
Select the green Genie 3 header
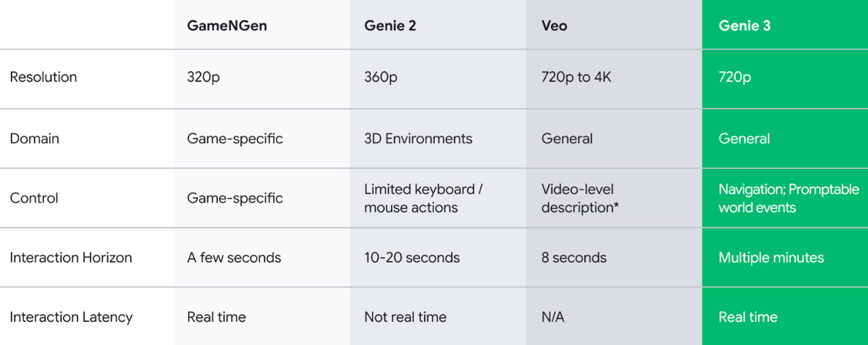(x=744, y=26)
